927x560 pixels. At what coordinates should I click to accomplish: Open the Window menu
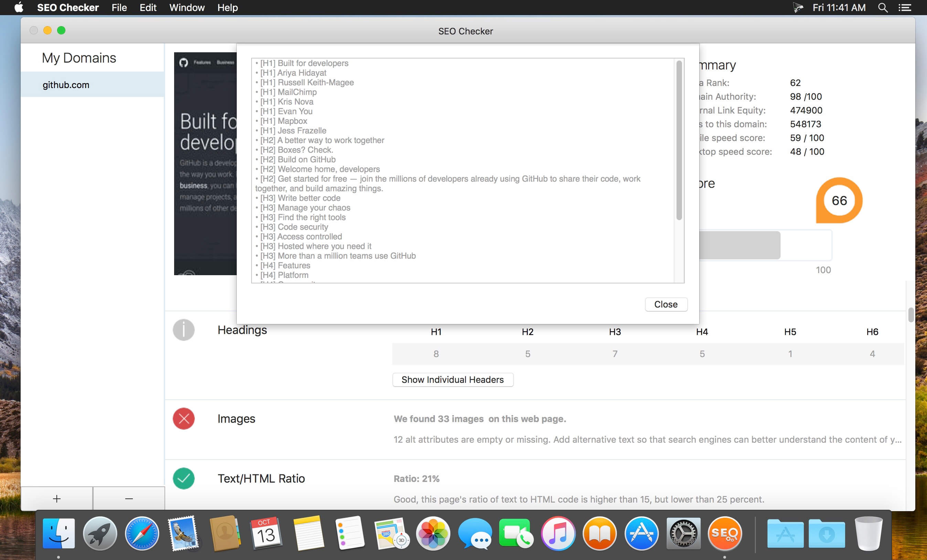[x=187, y=8]
